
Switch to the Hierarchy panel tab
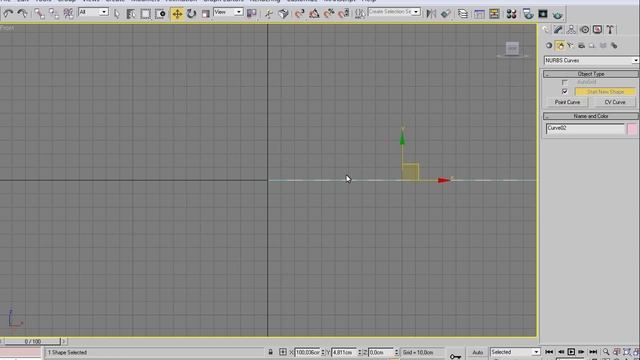click(571, 29)
